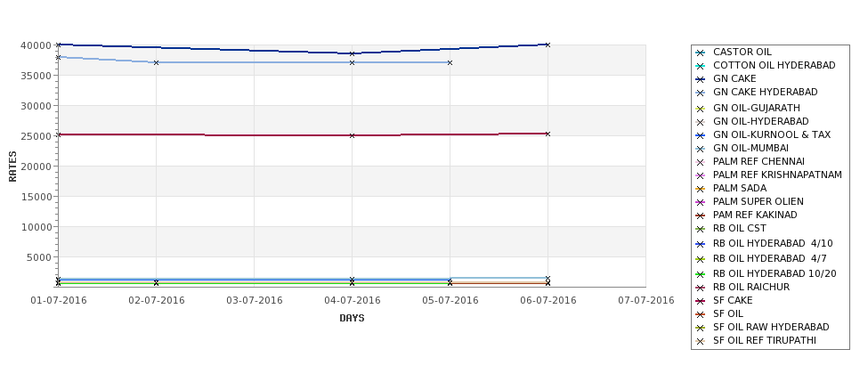Click the 02-07-2016 x-axis date label

157,301
